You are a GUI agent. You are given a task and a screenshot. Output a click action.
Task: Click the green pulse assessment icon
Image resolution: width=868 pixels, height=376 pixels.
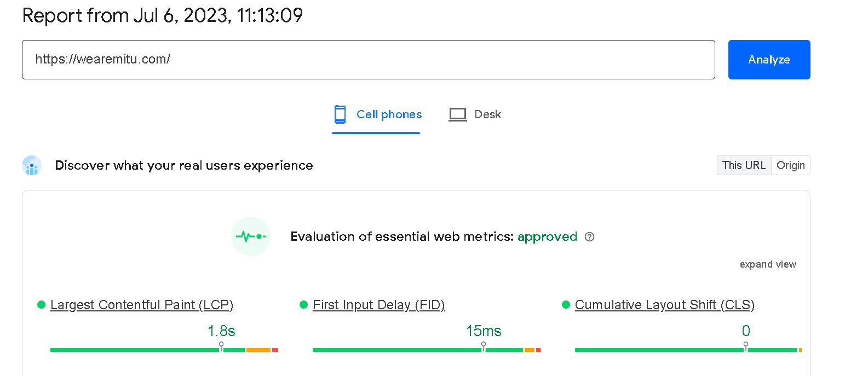pos(251,236)
